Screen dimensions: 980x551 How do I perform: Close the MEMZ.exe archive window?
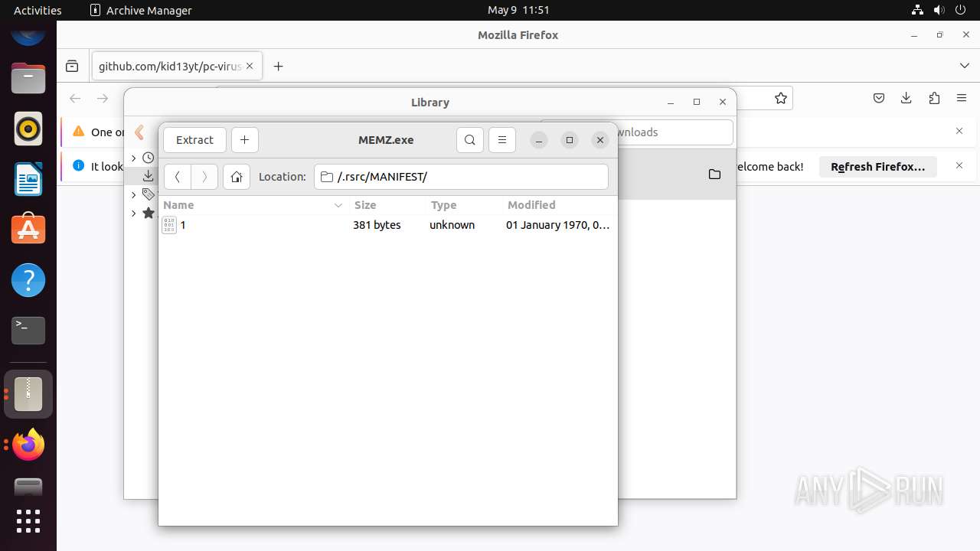point(600,140)
